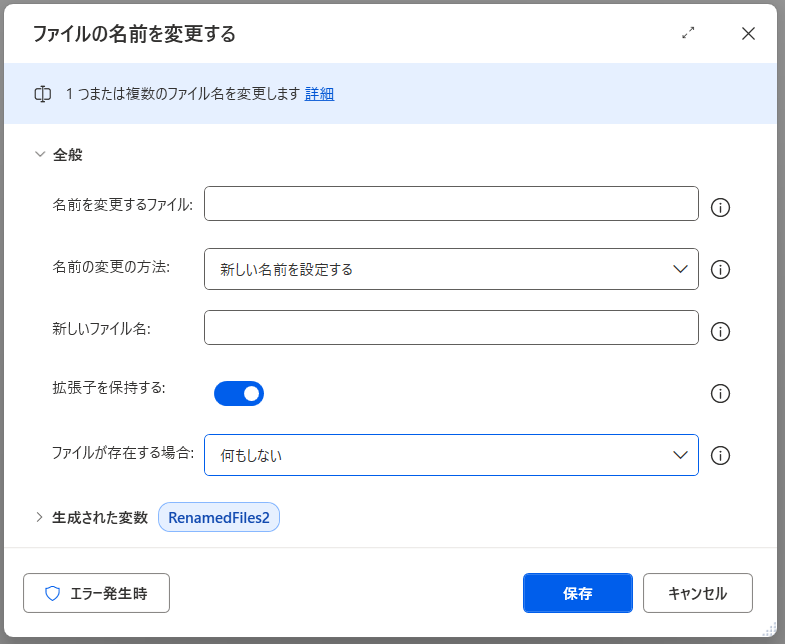Focus the 新しいファイル名 text box

point(450,328)
